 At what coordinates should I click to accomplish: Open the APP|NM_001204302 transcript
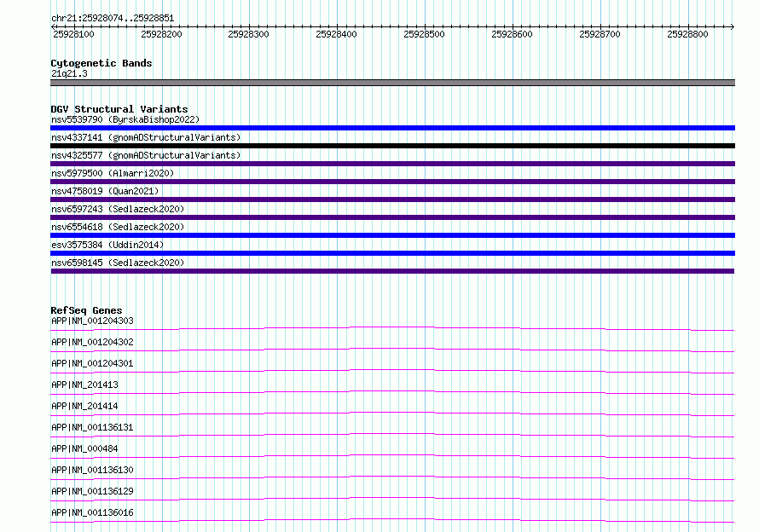[x=92, y=342]
